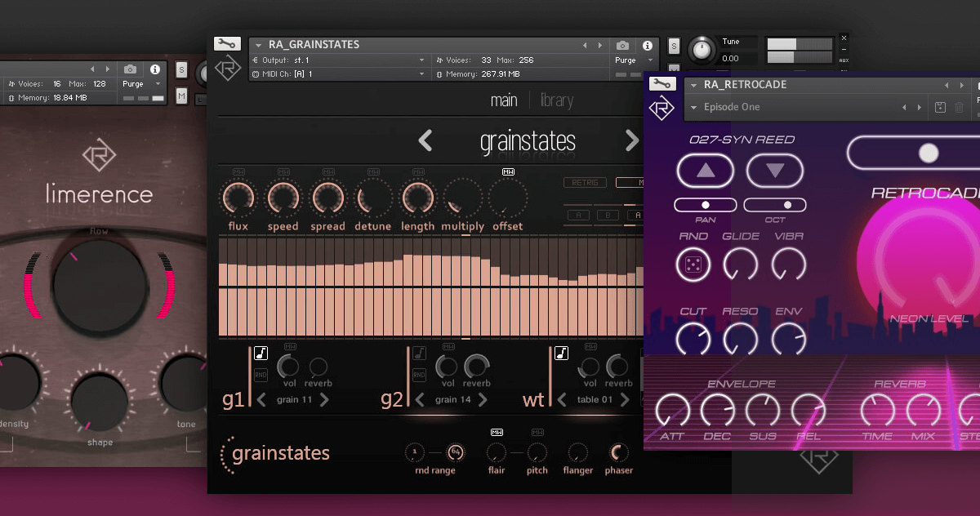Switch to the library tab

(557, 100)
